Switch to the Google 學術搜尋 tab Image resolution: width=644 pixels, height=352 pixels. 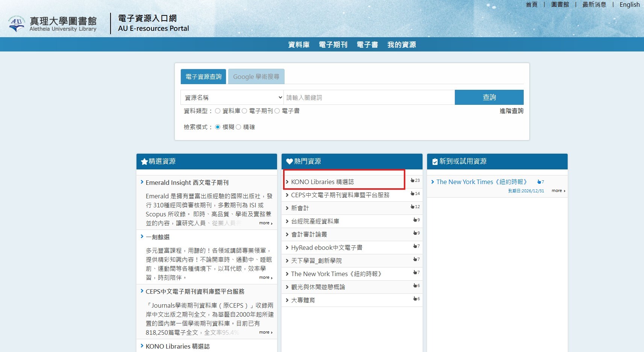(256, 77)
